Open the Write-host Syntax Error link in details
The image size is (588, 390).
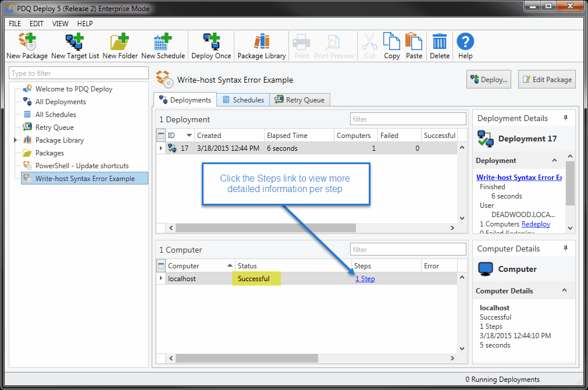519,177
